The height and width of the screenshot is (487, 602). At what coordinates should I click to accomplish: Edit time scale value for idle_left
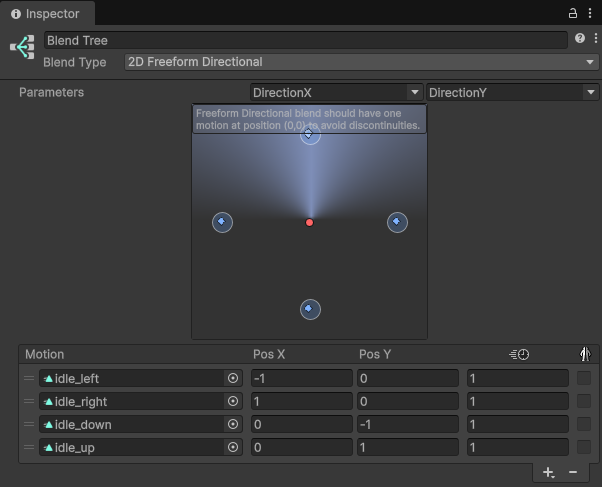pos(518,378)
